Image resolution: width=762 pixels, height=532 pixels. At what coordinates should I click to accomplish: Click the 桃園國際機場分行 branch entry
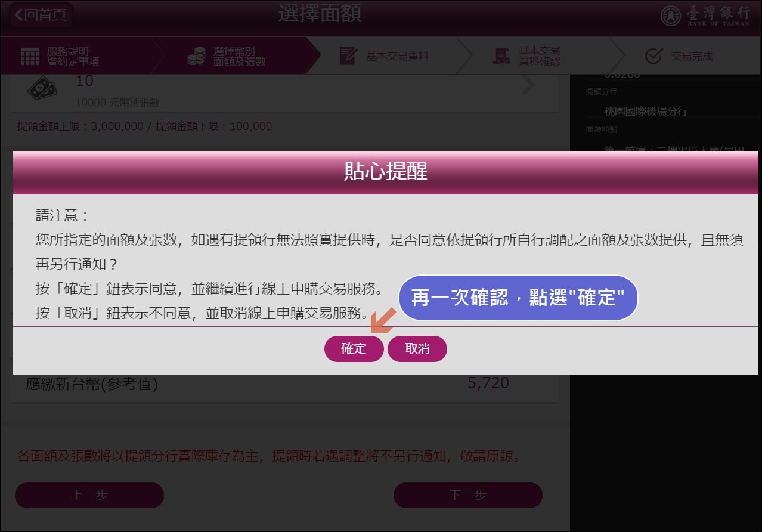pyautogui.click(x=646, y=111)
